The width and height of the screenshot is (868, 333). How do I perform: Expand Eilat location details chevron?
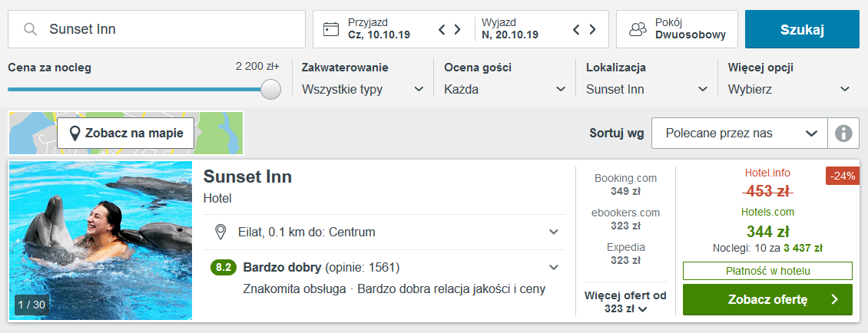pos(554,232)
